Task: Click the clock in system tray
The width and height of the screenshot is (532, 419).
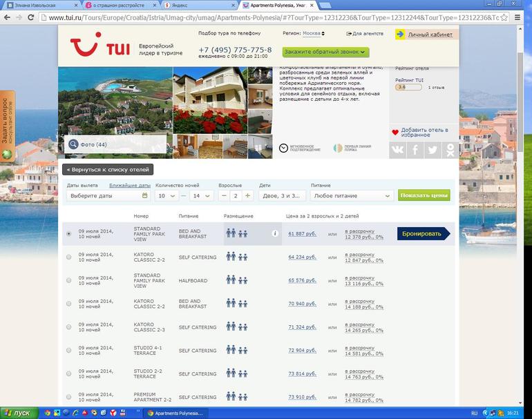Action: tap(513, 413)
